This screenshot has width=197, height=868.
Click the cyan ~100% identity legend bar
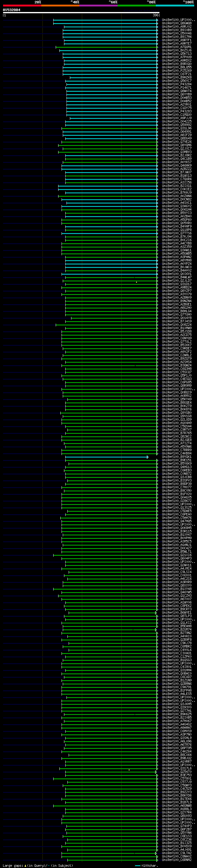(175, 6)
